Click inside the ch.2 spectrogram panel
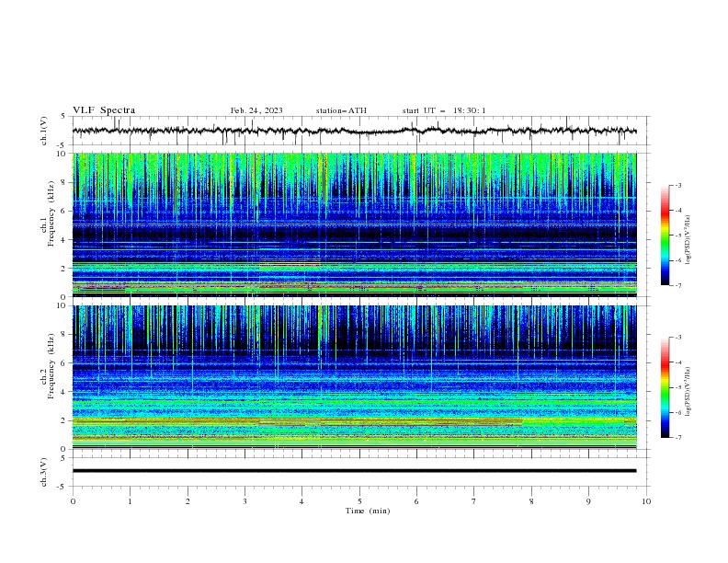 [354, 377]
